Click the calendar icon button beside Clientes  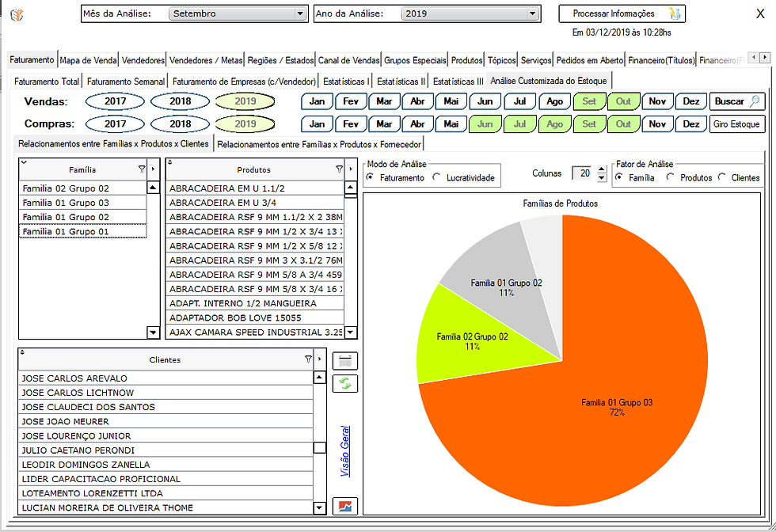tap(345, 361)
